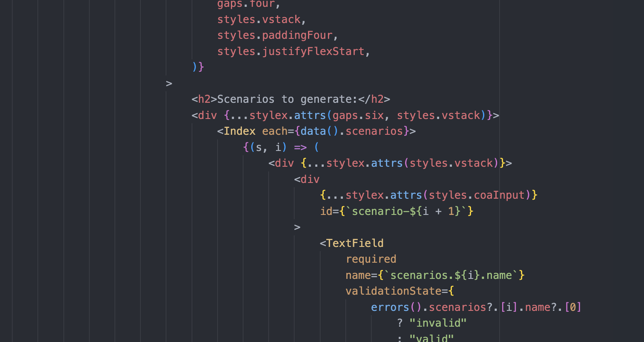644x342 pixels.
Task: Click "scenarios" right after "data()."
Action: pyautogui.click(x=374, y=131)
